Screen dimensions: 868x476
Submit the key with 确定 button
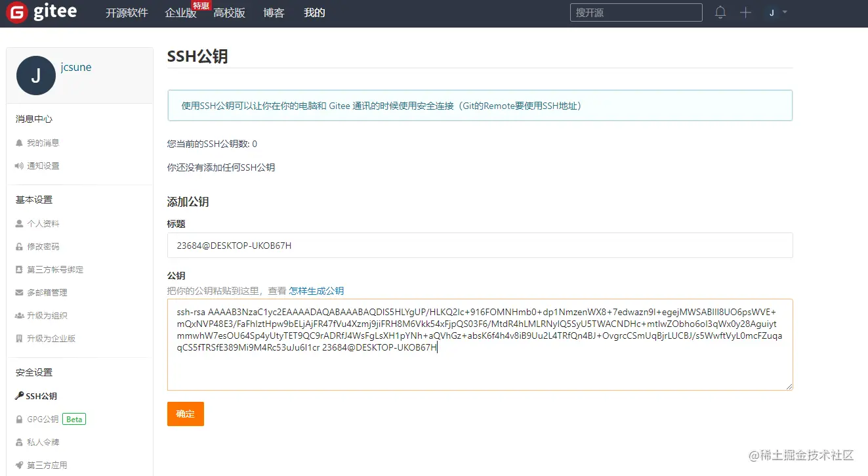[x=186, y=414]
